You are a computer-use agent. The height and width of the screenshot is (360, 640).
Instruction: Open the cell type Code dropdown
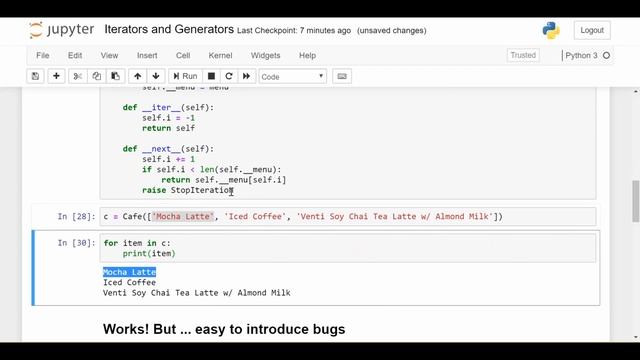click(293, 76)
